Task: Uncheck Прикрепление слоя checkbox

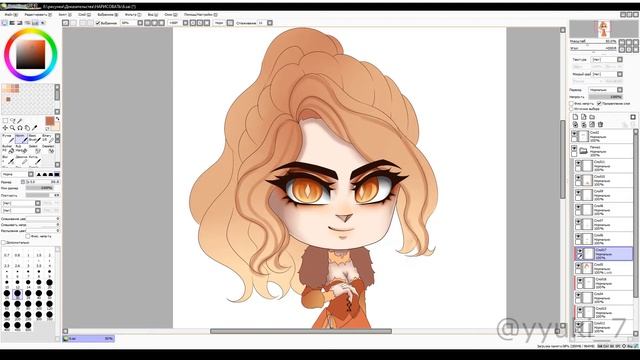Action: (x=600, y=104)
